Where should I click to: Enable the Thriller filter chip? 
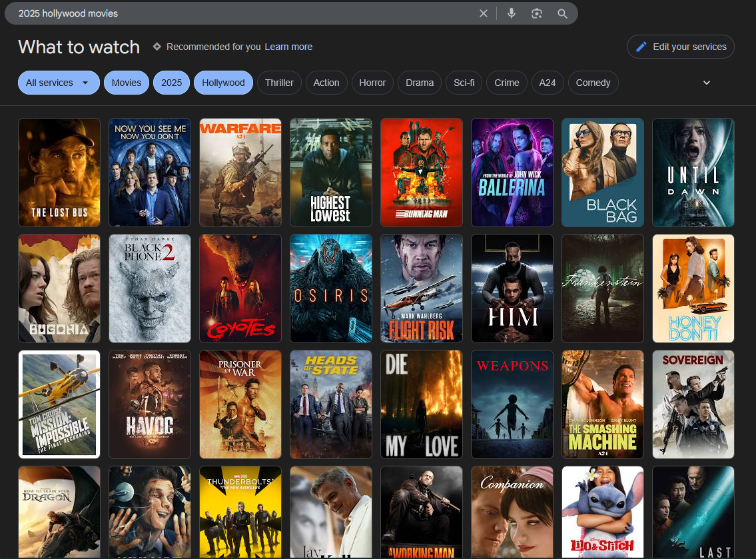(279, 83)
